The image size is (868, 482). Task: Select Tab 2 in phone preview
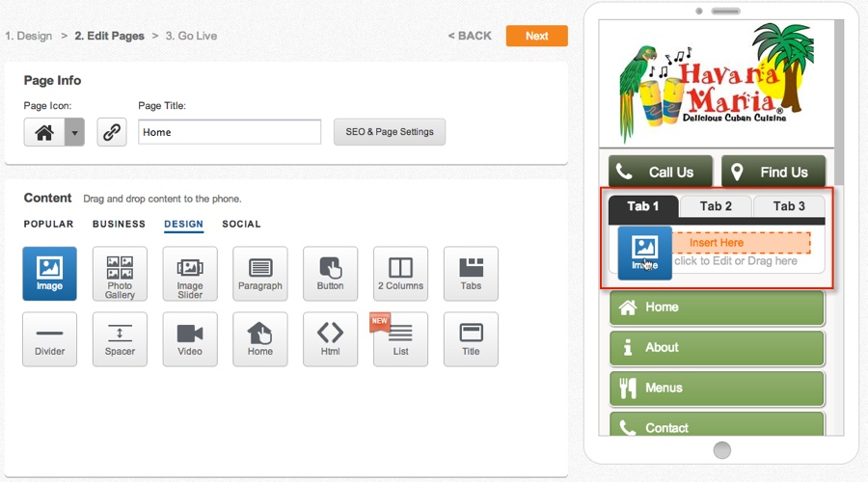[x=716, y=206]
